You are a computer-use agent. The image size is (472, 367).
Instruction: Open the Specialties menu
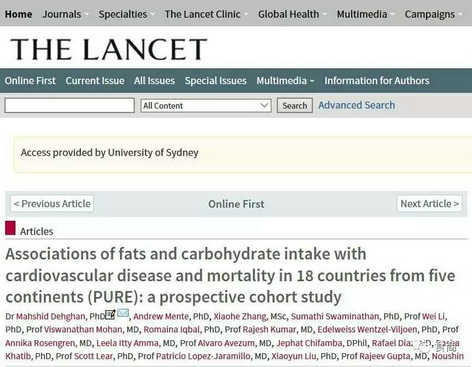123,14
